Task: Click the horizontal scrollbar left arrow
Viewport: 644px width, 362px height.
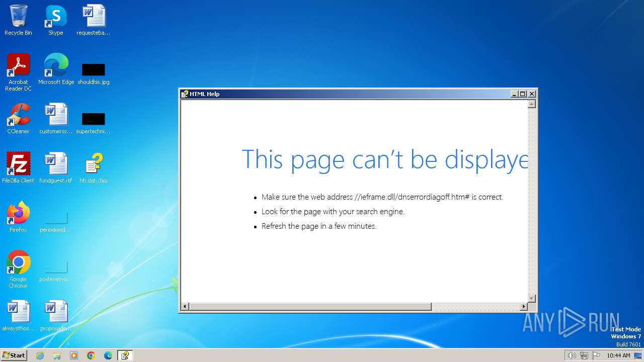Action: point(185,307)
